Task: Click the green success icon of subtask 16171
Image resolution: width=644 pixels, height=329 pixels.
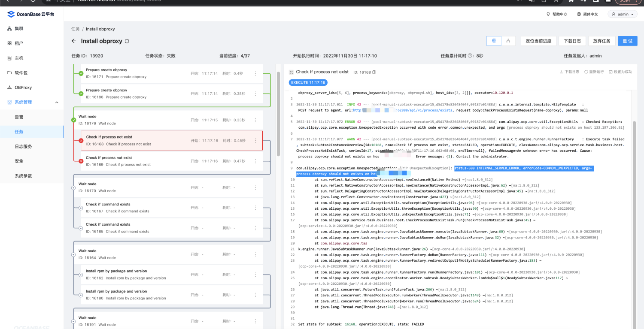Action: (x=81, y=73)
